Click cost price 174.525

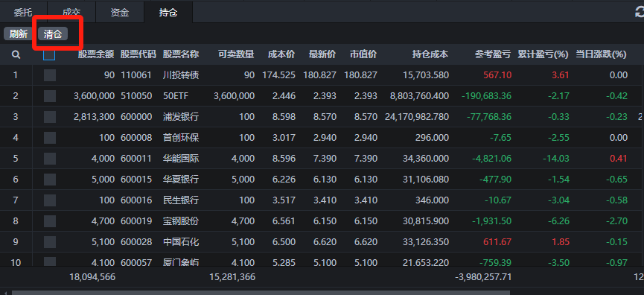click(279, 75)
